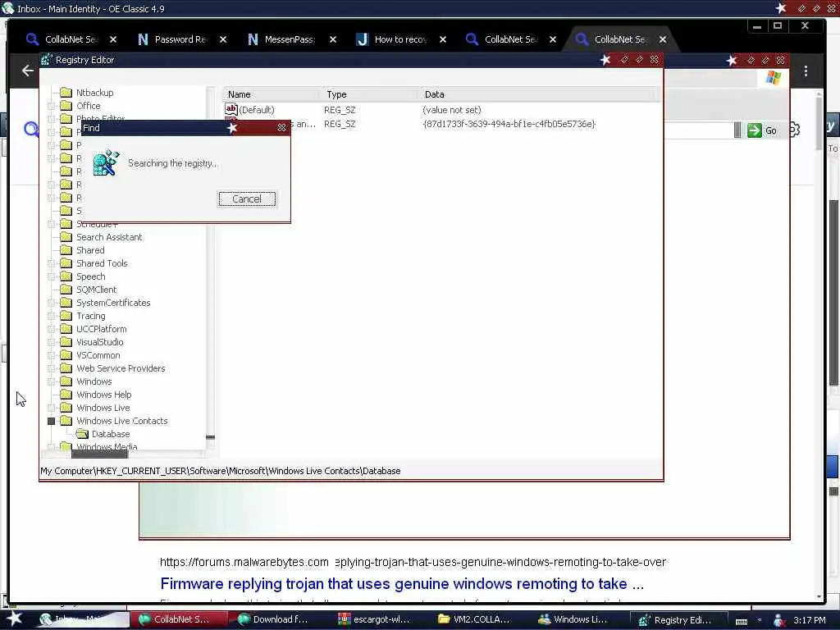
Task: Click the Ntbackup folder icon
Action: coord(66,92)
